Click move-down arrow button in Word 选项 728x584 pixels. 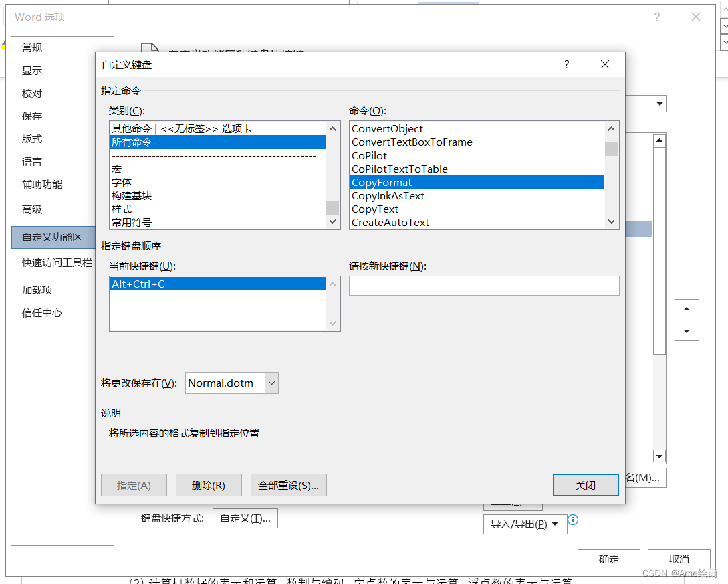tap(686, 331)
